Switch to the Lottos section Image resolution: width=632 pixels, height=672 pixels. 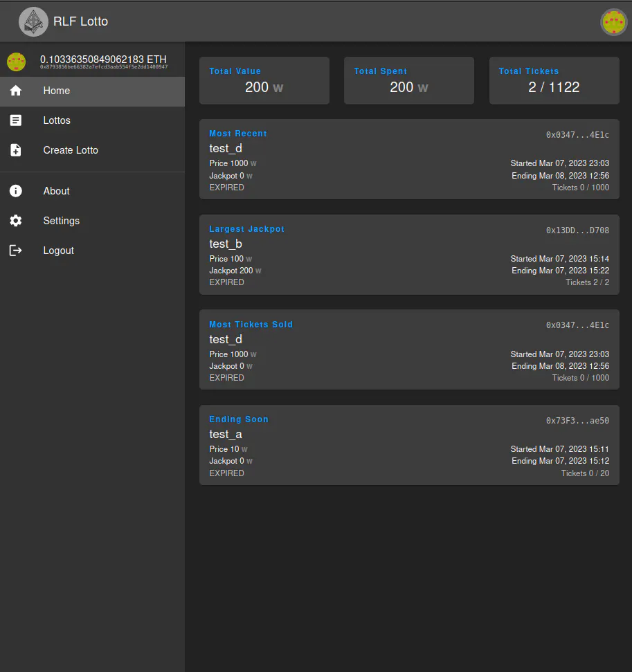click(x=56, y=120)
